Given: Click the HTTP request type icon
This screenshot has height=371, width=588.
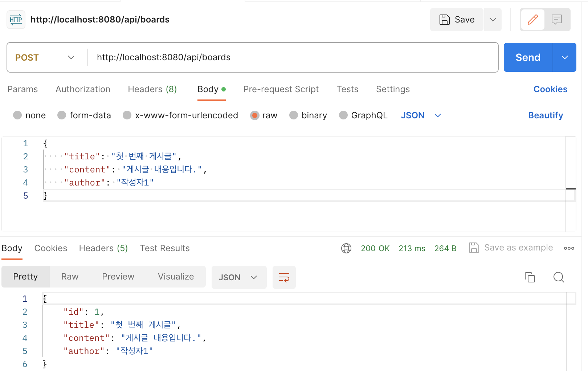Looking at the screenshot, I should (16, 20).
